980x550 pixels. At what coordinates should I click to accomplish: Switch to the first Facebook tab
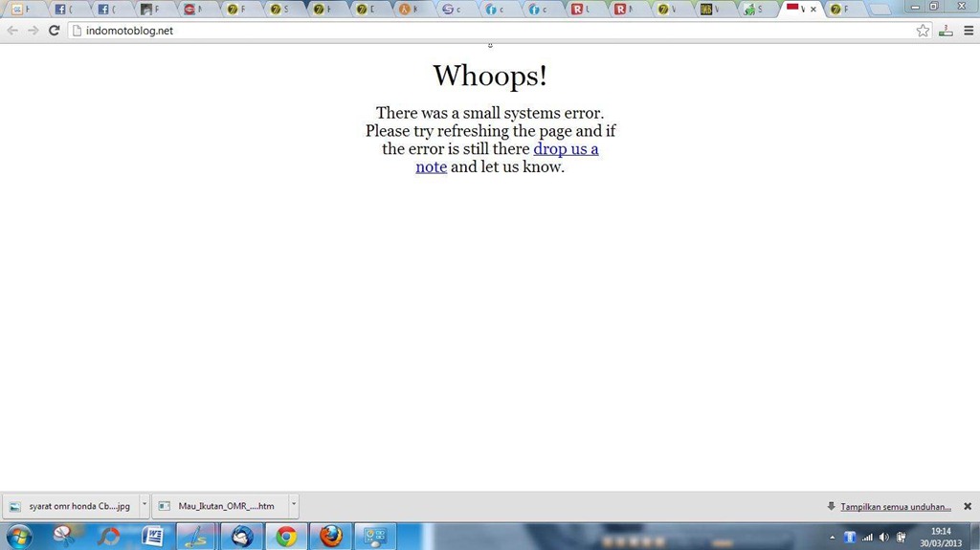(62, 10)
